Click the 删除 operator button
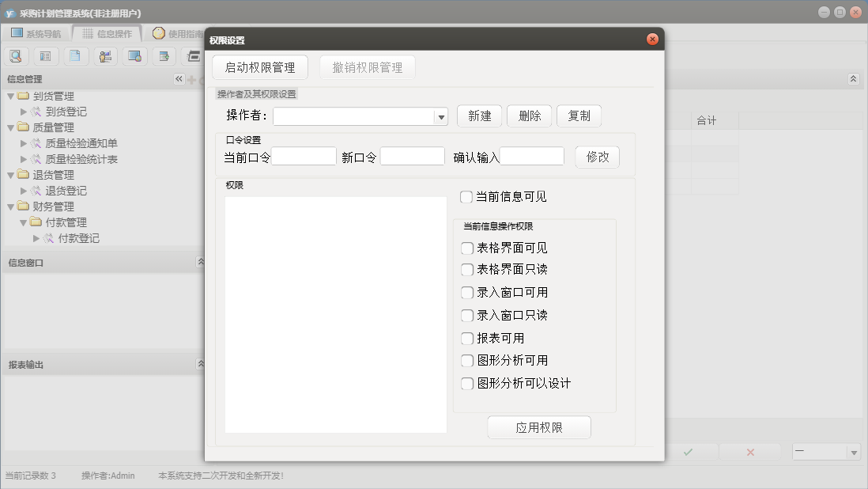Viewport: 868px width, 489px height. 529,116
